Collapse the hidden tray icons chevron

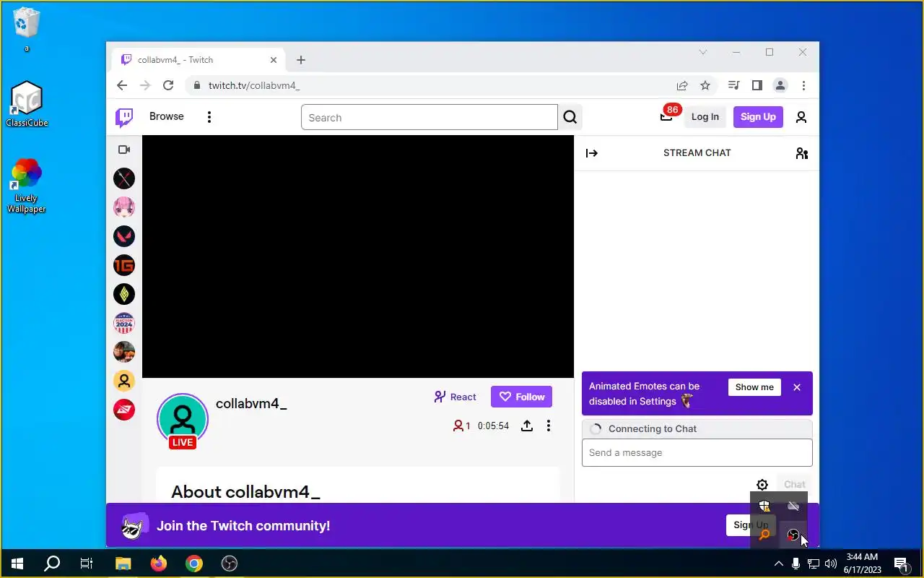778,564
